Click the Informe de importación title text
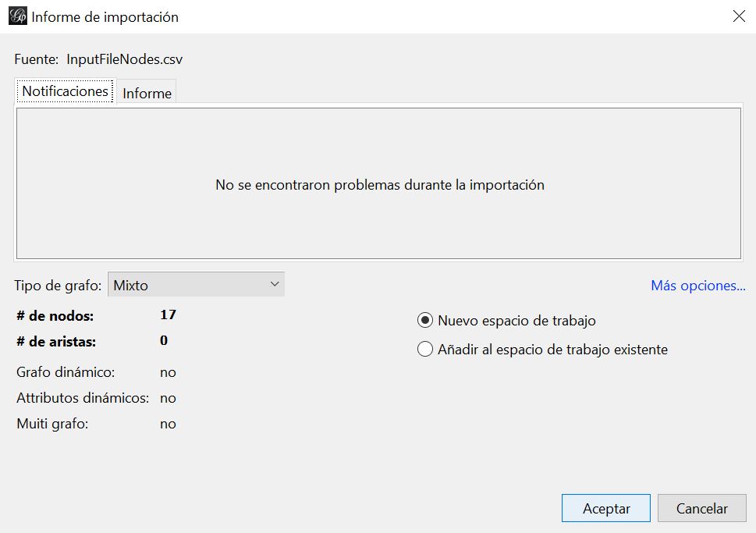Image resolution: width=756 pixels, height=533 pixels. pos(105,16)
